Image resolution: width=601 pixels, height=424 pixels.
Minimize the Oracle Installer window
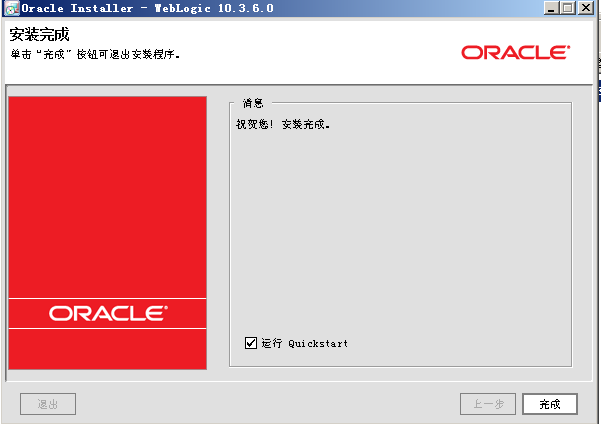[x=551, y=8]
